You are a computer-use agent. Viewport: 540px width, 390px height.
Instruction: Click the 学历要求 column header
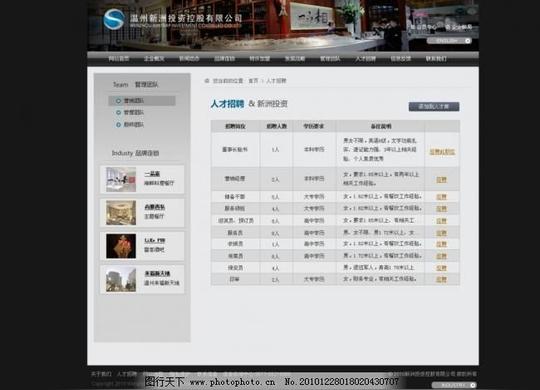click(x=314, y=126)
